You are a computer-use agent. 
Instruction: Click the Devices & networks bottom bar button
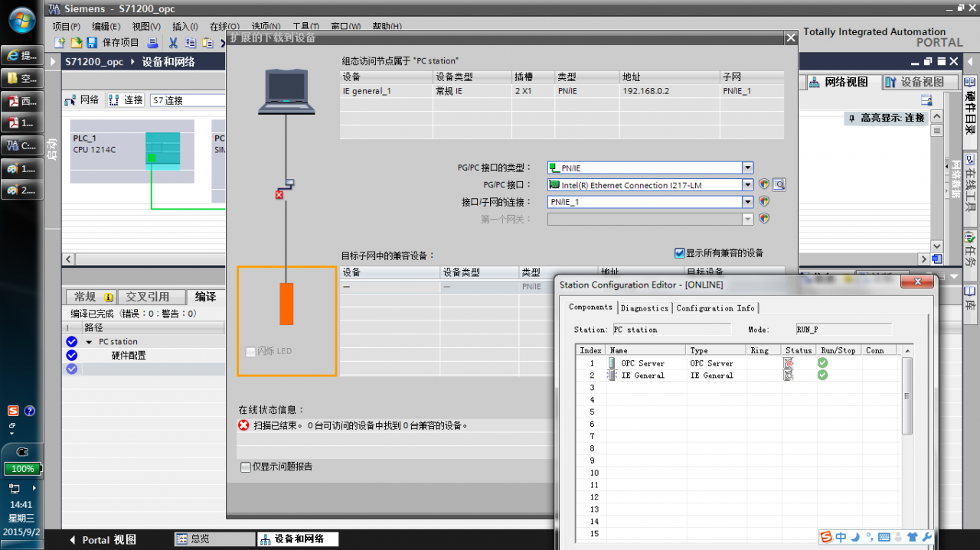click(297, 539)
